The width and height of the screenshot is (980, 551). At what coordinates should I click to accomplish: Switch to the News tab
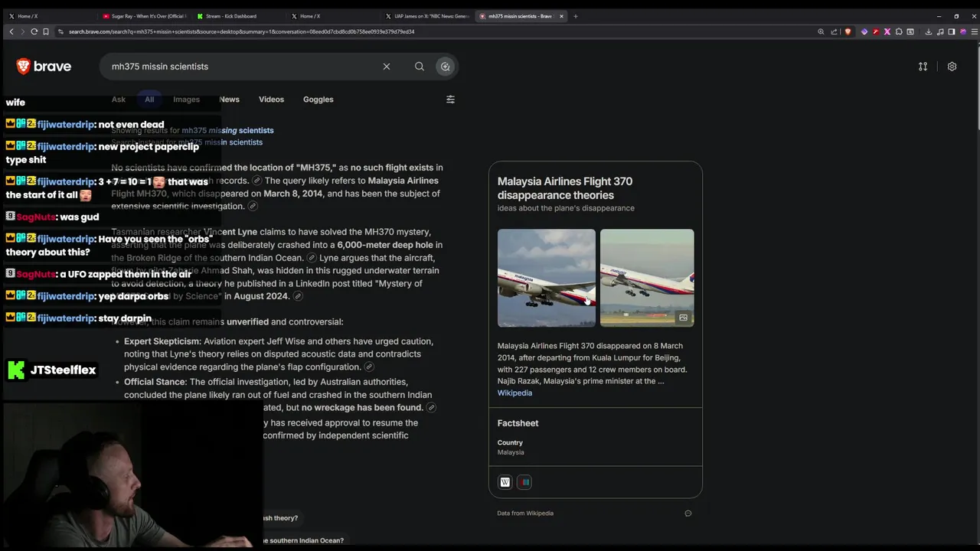tap(229, 99)
